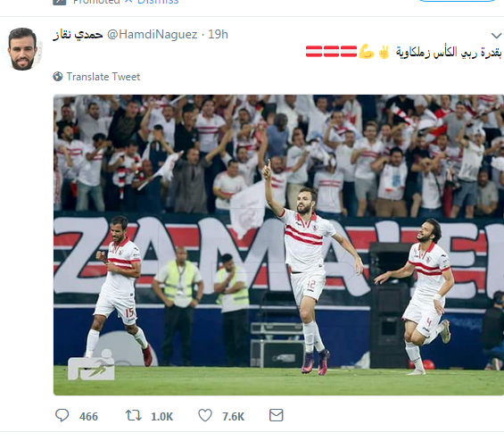Click the Promoted arrow icon at top
The image size is (504, 441).
(x=60, y=2)
